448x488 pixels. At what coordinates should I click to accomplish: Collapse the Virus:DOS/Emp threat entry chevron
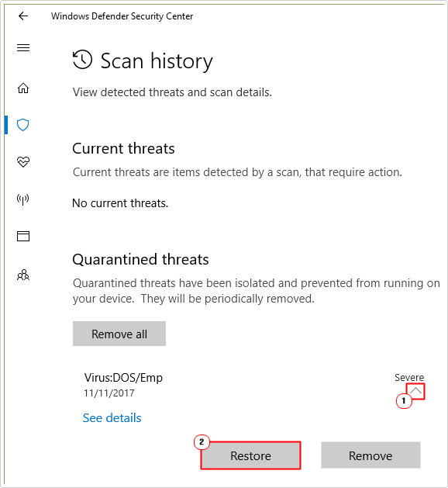(415, 391)
